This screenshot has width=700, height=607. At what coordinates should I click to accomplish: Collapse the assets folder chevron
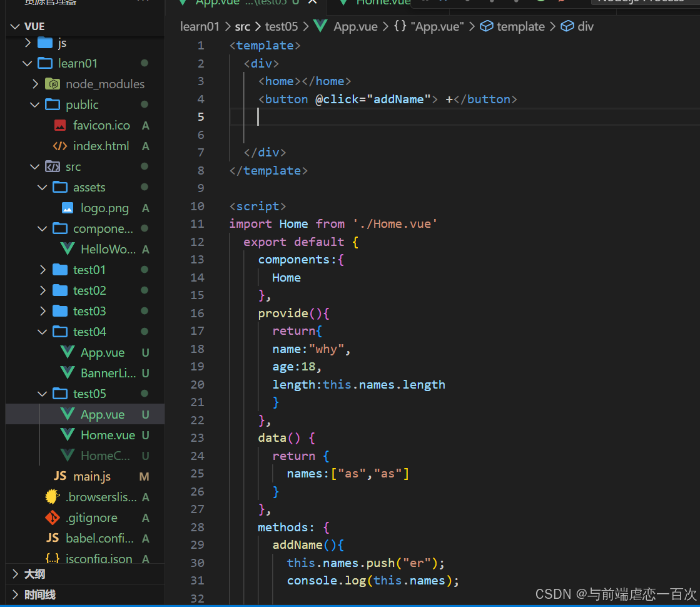tap(43, 188)
